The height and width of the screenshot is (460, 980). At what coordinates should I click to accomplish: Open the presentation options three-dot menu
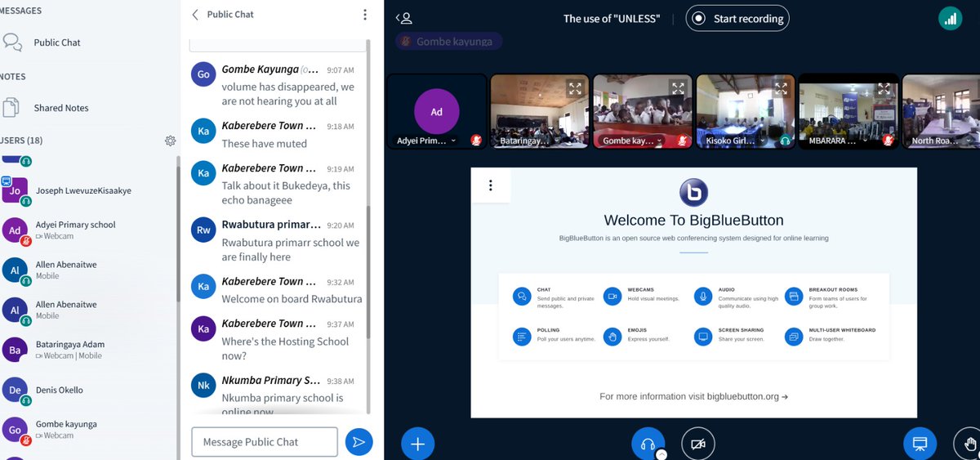coord(490,185)
